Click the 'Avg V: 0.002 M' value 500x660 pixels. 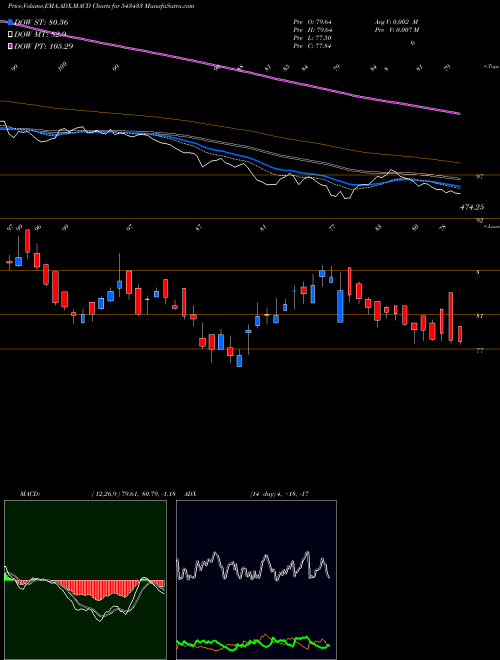click(396, 22)
